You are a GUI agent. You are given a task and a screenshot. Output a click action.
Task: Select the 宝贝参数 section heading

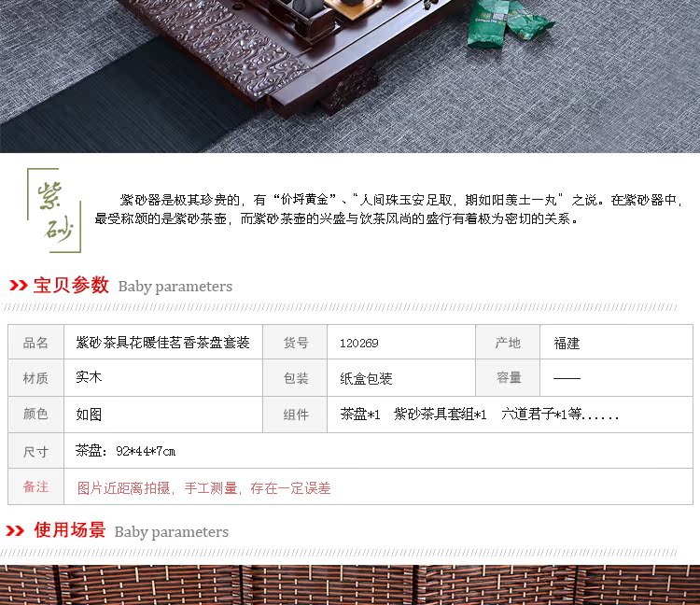pyautogui.click(x=71, y=285)
